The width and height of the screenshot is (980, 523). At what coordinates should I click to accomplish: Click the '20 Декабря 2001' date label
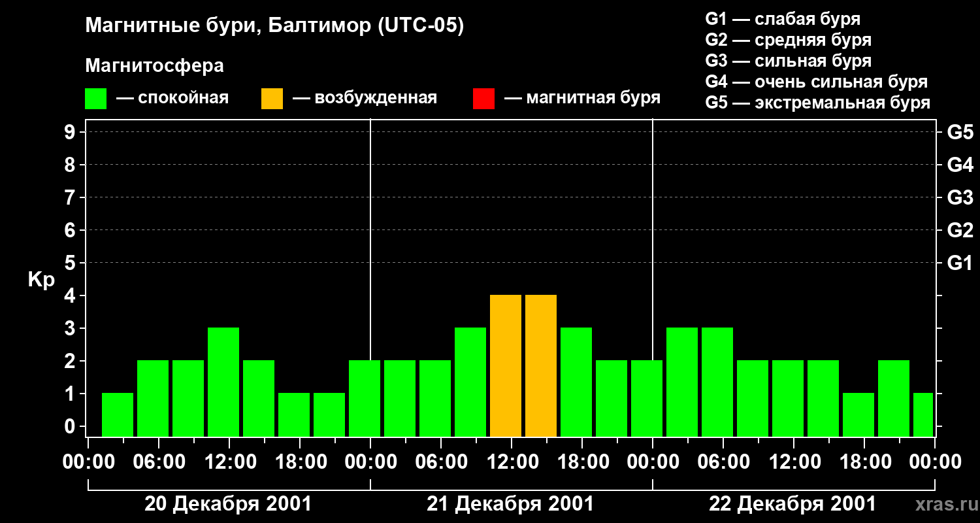point(228,504)
